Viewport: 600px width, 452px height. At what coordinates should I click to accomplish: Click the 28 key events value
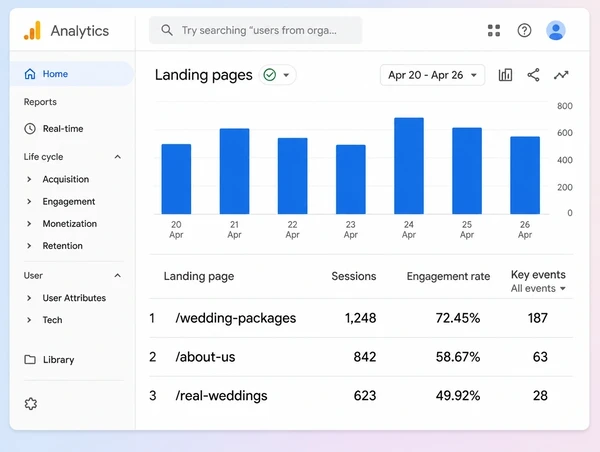point(540,396)
